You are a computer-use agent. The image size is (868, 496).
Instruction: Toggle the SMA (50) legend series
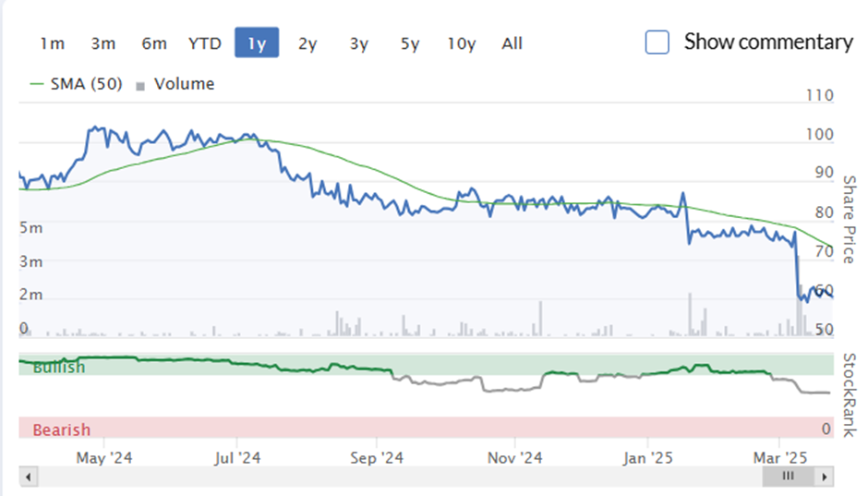point(76,84)
